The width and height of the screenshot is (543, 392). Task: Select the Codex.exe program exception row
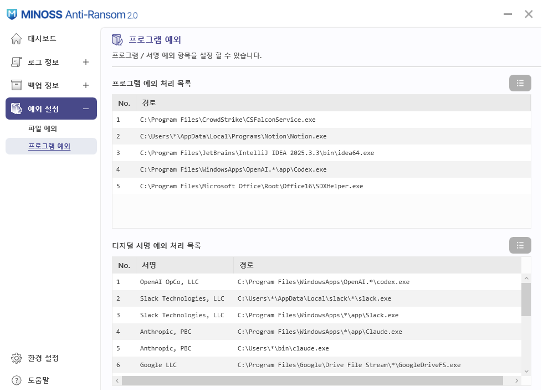point(322,170)
